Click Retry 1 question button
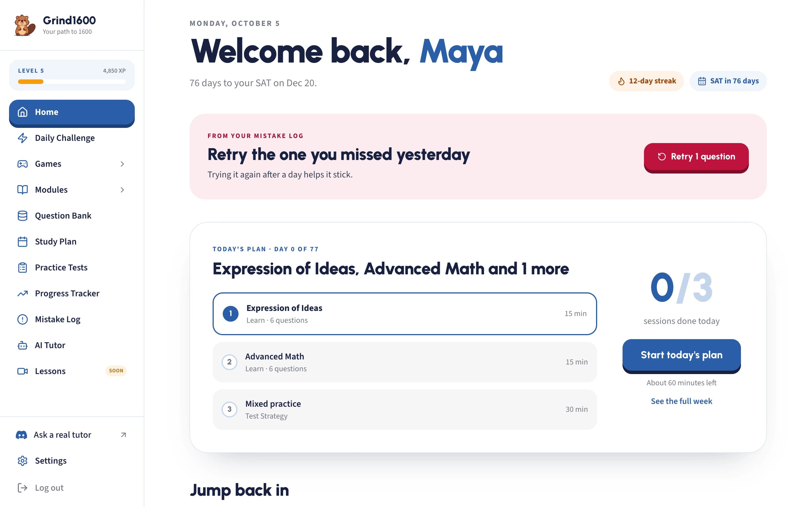Viewport: 812px width, 507px height. 696,158
